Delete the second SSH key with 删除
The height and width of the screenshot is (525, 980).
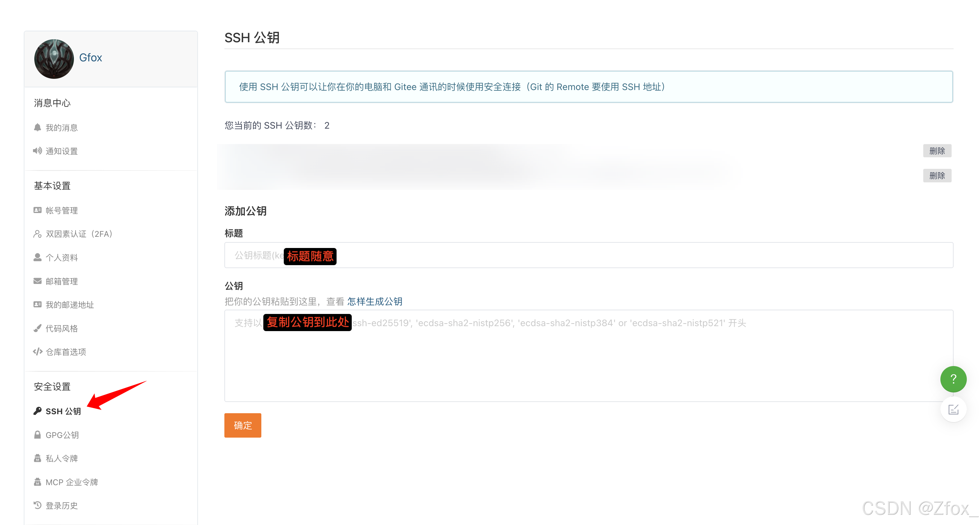point(937,176)
